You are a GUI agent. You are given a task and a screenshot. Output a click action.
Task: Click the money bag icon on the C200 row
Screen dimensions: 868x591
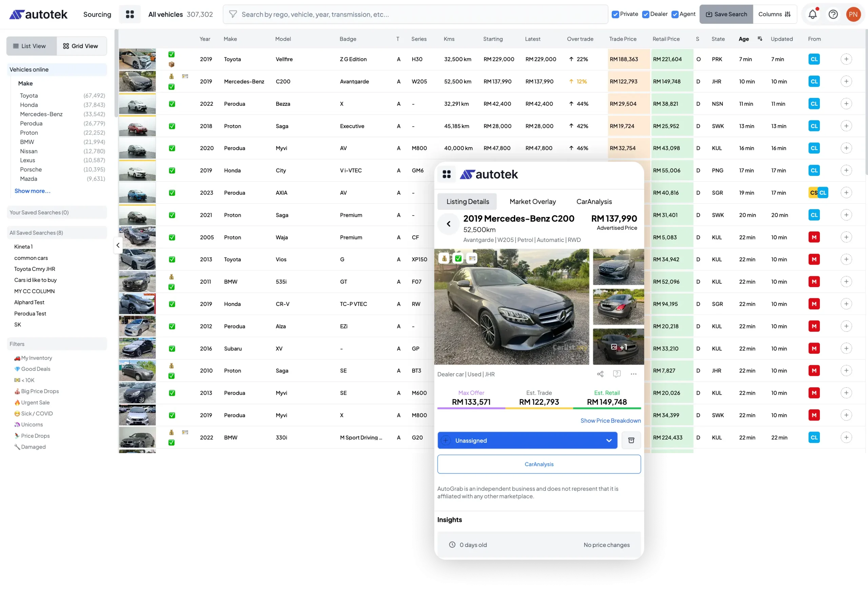(171, 76)
